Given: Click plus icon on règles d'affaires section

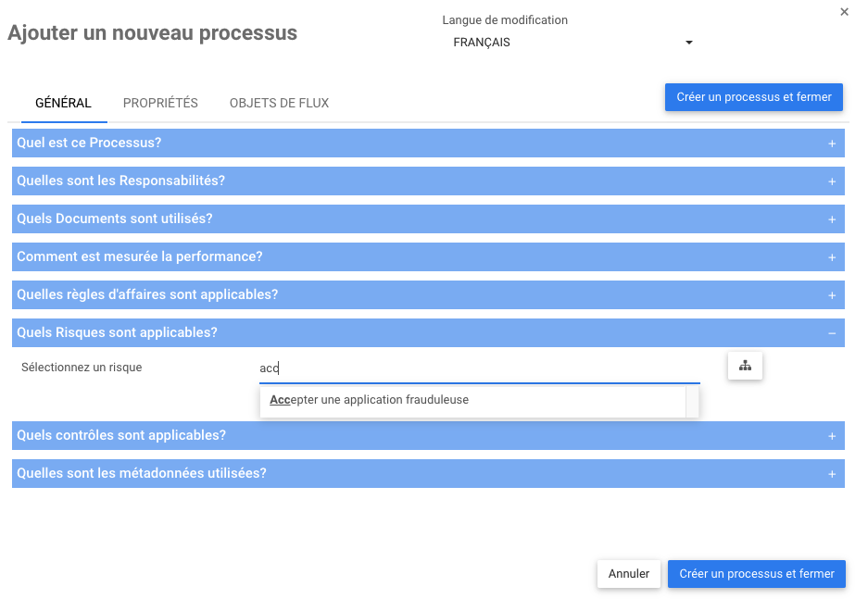Looking at the screenshot, I should (x=832, y=295).
